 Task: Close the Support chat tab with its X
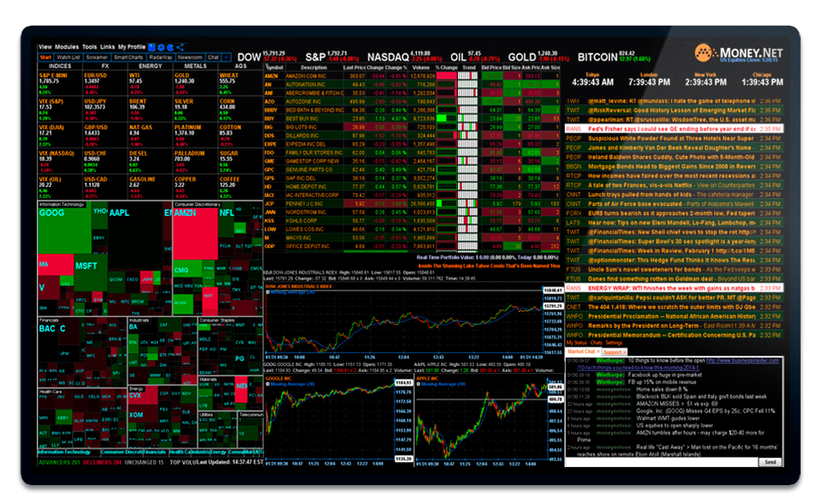623,352
